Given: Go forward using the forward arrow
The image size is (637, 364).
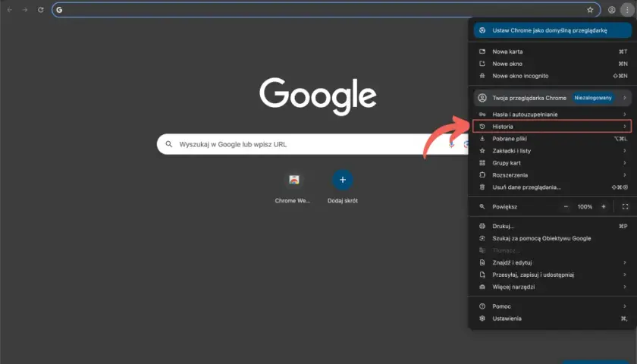Looking at the screenshot, I should (x=25, y=10).
